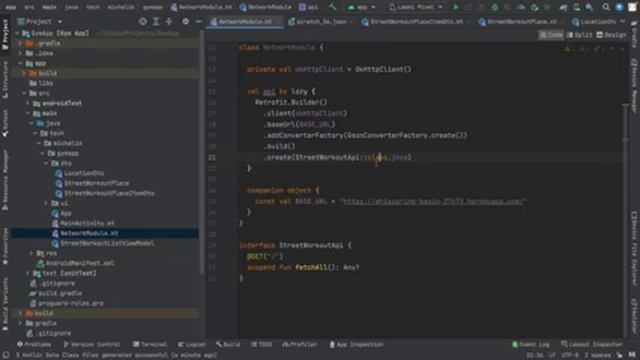Open Emulator side tab on right edge

(634, 316)
